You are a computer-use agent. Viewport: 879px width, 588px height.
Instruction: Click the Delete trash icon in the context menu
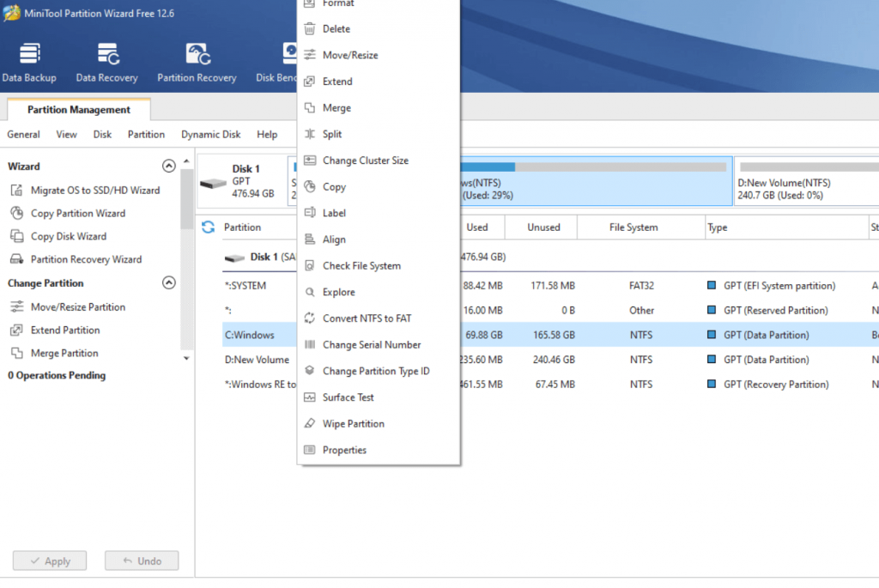point(309,28)
